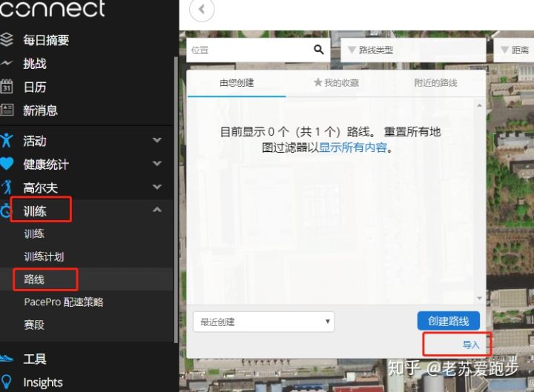This screenshot has height=392, width=534.
Task: Click the challenges trend-line icon
Action: (7, 63)
